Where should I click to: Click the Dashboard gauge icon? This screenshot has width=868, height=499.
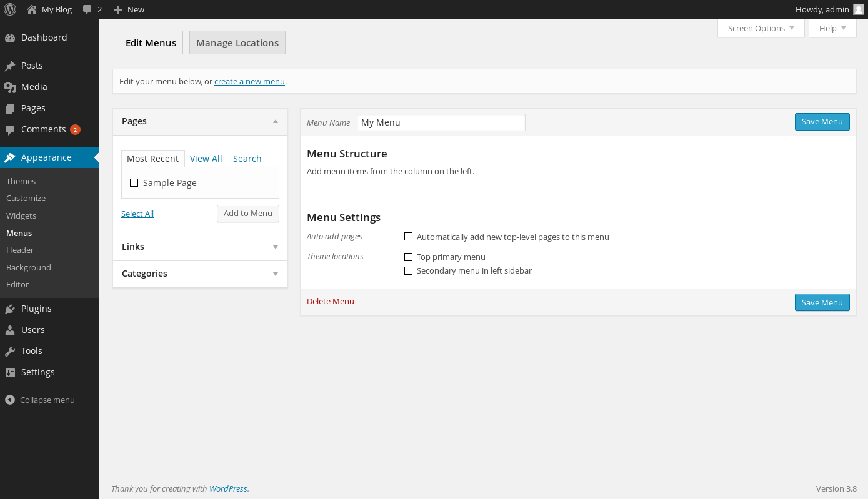[x=10, y=37]
